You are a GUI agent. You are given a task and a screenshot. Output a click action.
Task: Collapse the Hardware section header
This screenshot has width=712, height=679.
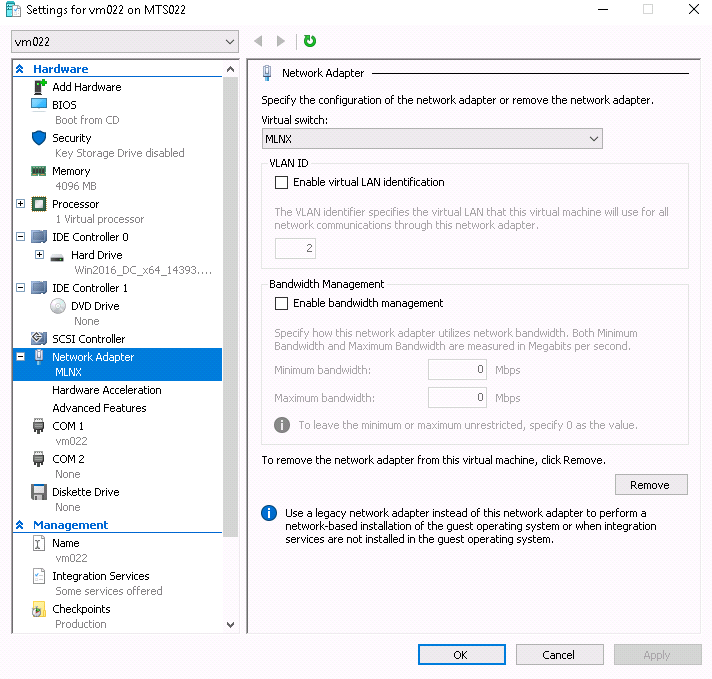[20, 69]
